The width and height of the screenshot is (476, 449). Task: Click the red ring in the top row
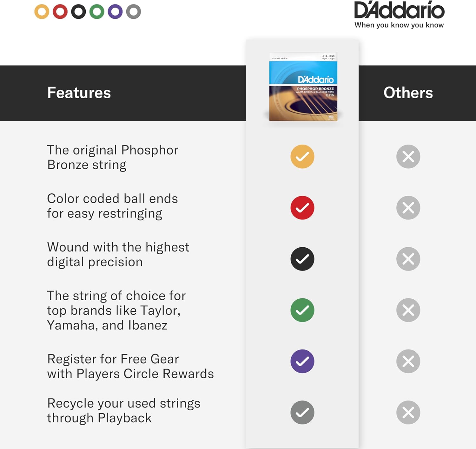coord(60,12)
